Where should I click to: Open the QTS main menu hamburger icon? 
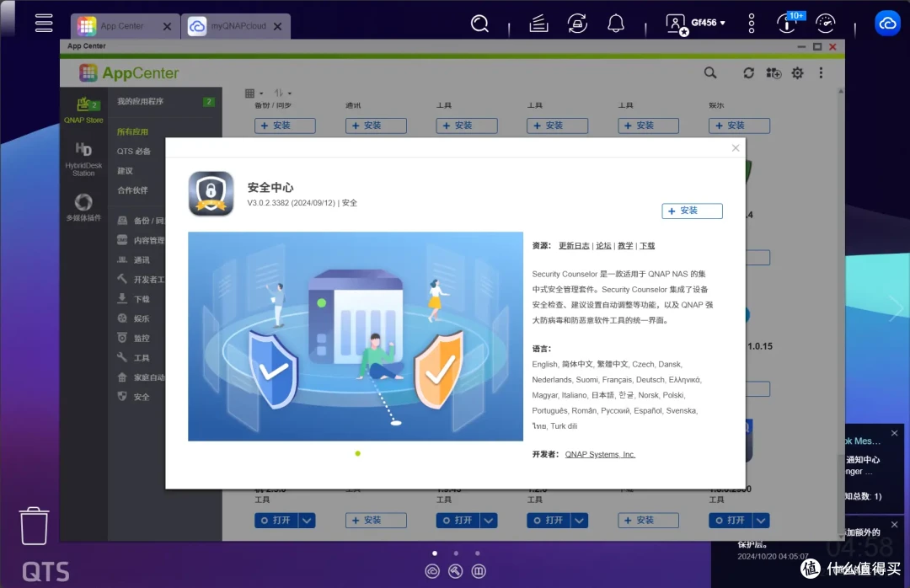click(x=44, y=24)
